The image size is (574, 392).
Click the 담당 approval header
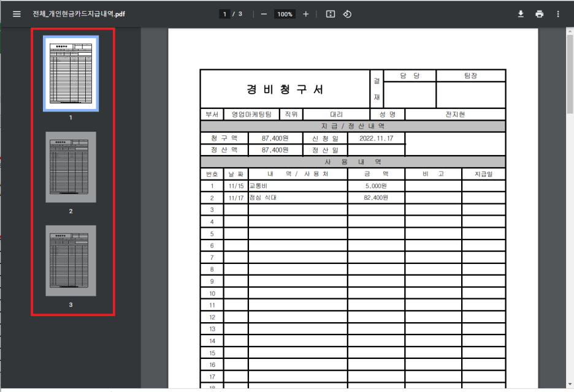click(410, 76)
